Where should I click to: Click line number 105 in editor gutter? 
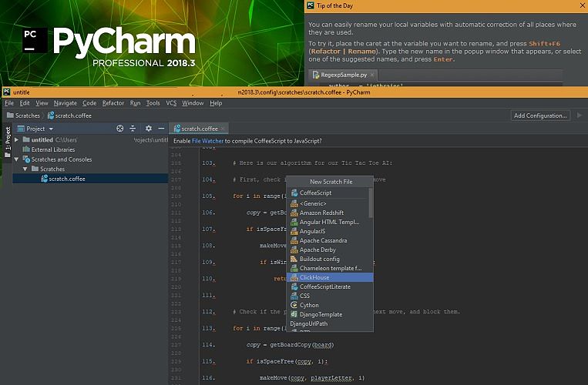pos(208,196)
